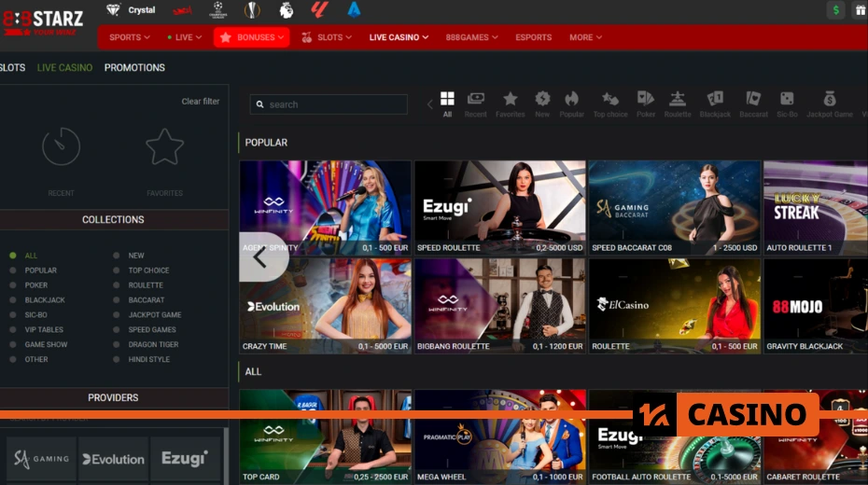Viewport: 868px width, 485px height.
Task: Select the Dragon Tiger collection radio
Action: 117,344
